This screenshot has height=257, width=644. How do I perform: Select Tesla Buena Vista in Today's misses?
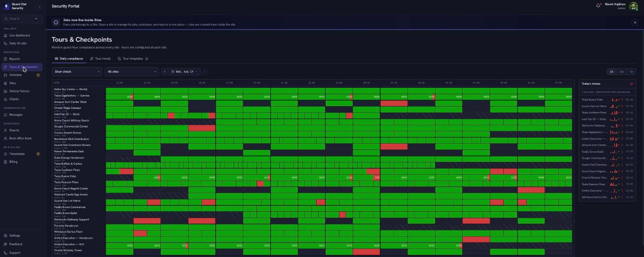click(x=607, y=99)
